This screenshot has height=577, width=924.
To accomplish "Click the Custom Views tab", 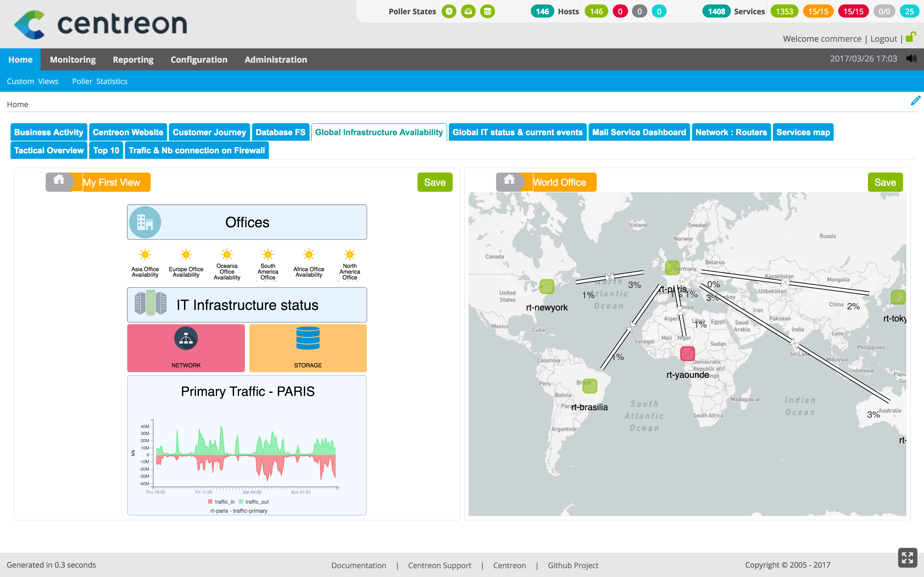I will pos(33,81).
